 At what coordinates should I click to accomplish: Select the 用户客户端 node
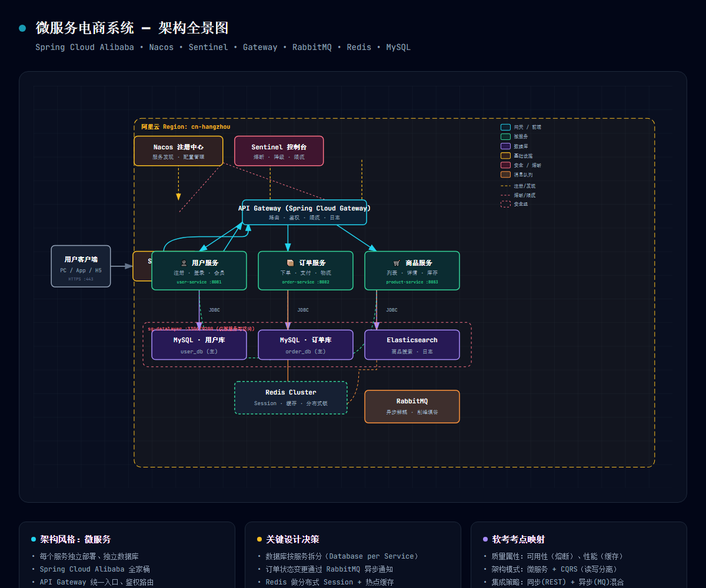81,266
